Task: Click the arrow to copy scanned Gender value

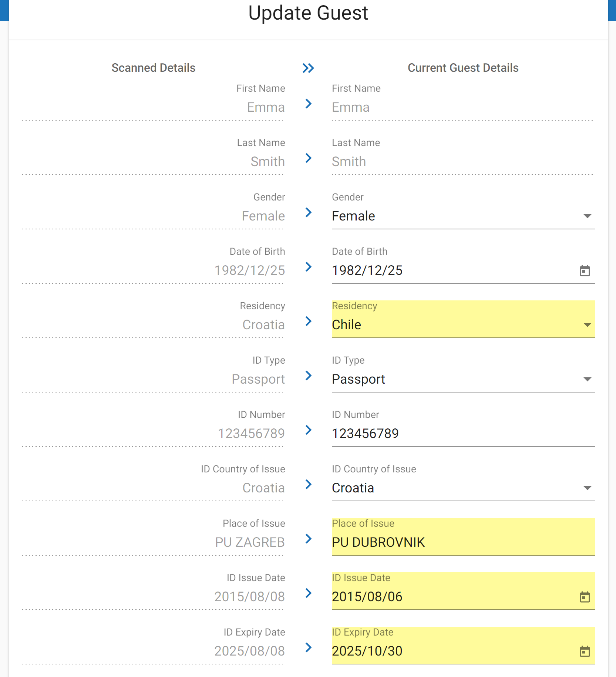Action: [308, 213]
